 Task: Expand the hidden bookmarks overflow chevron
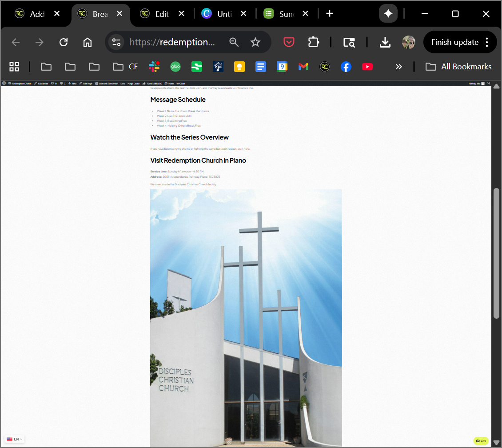(398, 67)
